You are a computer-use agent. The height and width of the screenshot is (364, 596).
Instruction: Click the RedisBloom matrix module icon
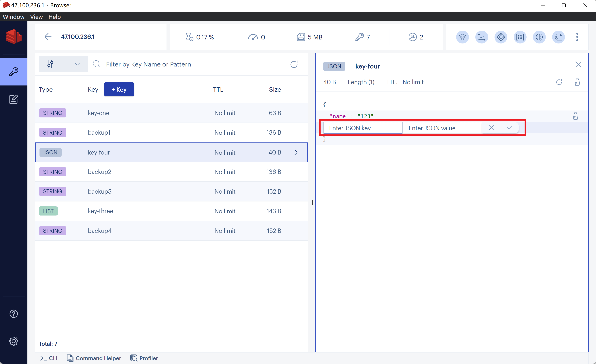(520, 37)
